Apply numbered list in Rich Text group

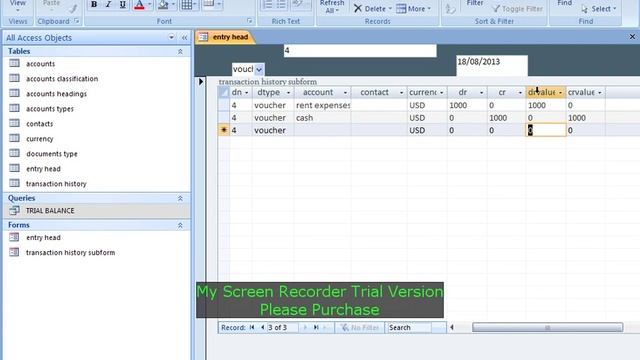pos(267,4)
